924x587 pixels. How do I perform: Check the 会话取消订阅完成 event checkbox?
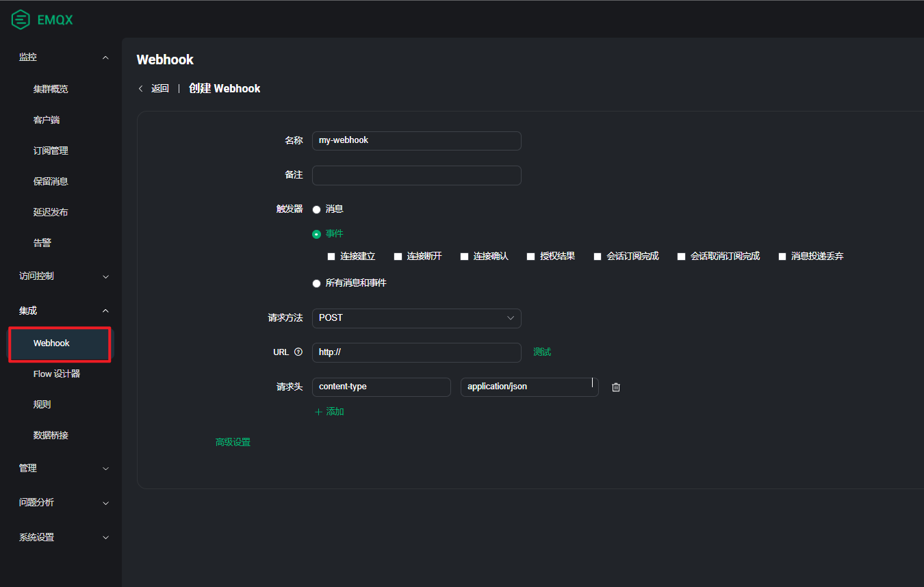[x=681, y=257]
